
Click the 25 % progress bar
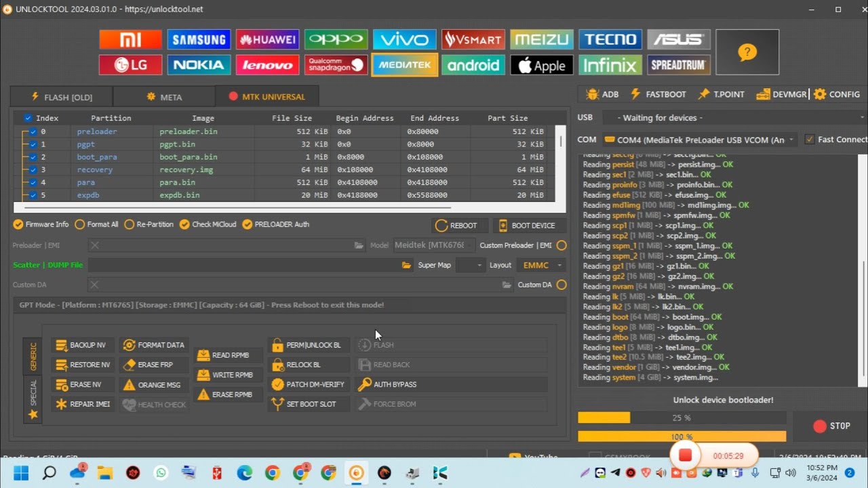(682, 418)
